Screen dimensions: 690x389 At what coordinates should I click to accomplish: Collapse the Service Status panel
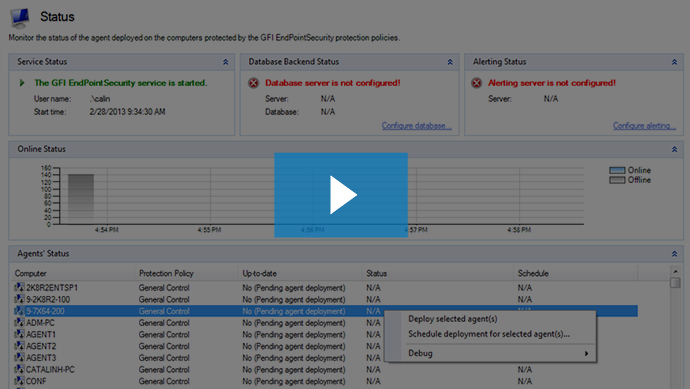225,62
